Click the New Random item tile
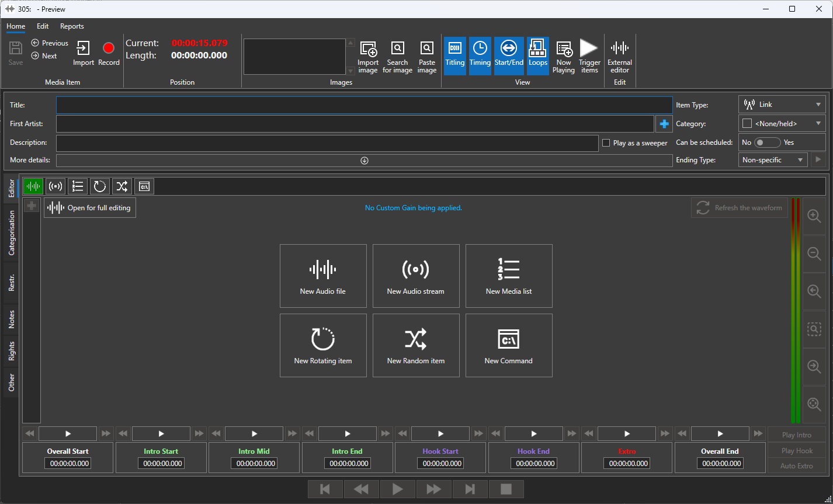833x504 pixels. tap(415, 345)
